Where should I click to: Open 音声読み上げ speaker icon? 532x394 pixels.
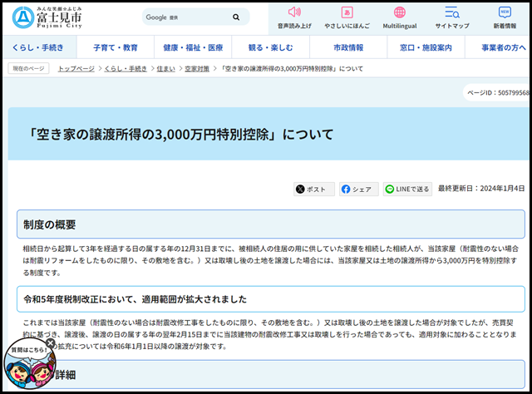coord(294,12)
